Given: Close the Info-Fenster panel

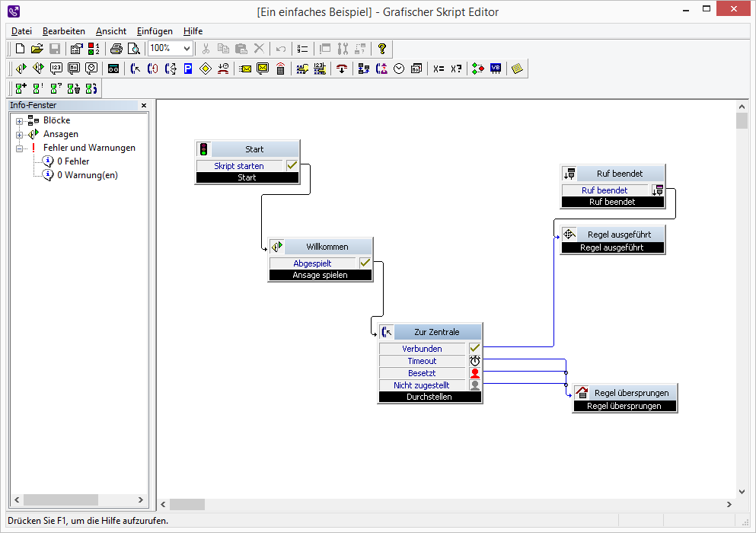Looking at the screenshot, I should point(144,106).
